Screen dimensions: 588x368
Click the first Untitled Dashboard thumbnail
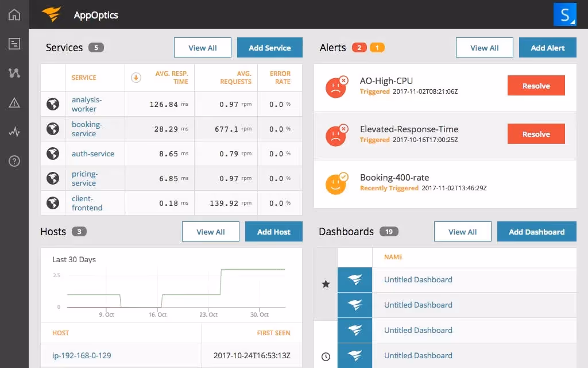point(355,279)
